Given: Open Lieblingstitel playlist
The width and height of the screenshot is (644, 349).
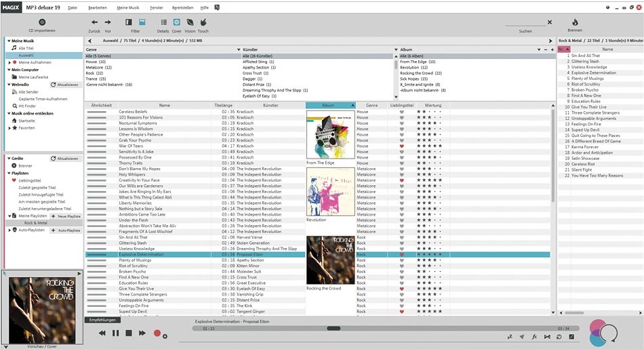Looking at the screenshot, I should (x=30, y=180).
